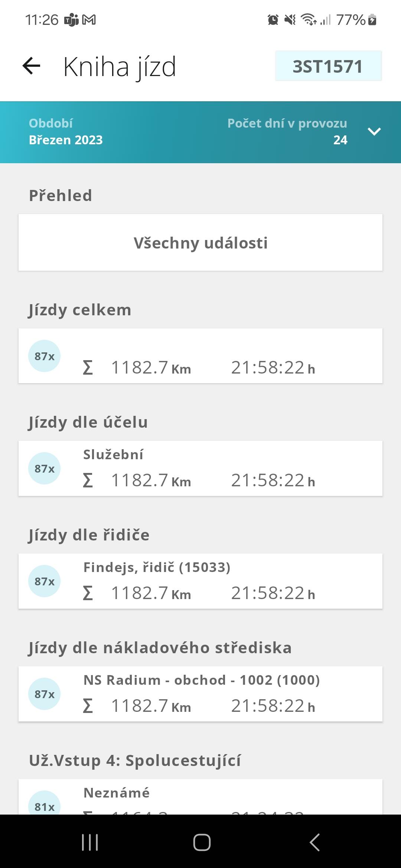
Task: Tap the sigma icon in Jízdy celkem
Action: pyautogui.click(x=88, y=368)
